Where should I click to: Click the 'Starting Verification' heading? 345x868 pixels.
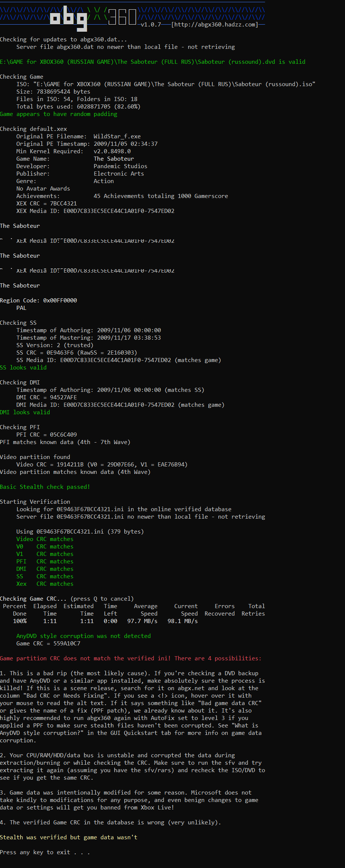(35, 502)
